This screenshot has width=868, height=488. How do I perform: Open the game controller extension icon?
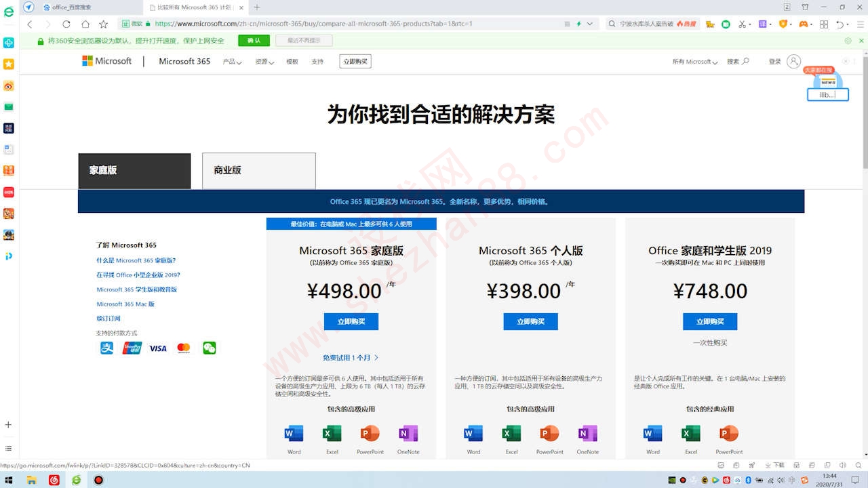point(804,24)
